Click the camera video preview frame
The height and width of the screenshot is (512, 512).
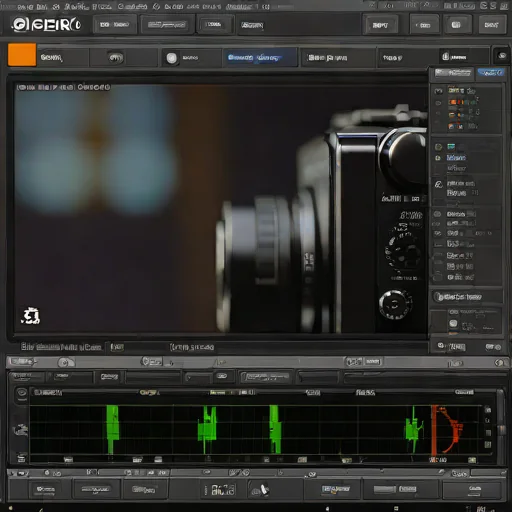click(221, 208)
